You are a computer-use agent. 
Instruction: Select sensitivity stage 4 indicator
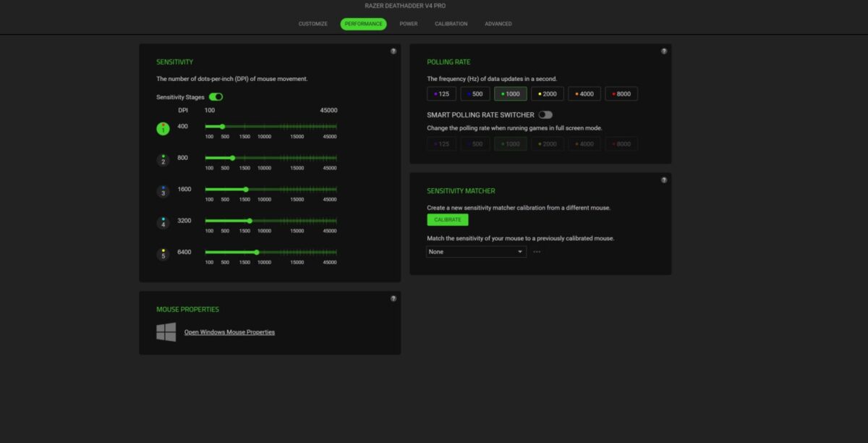[x=163, y=222]
